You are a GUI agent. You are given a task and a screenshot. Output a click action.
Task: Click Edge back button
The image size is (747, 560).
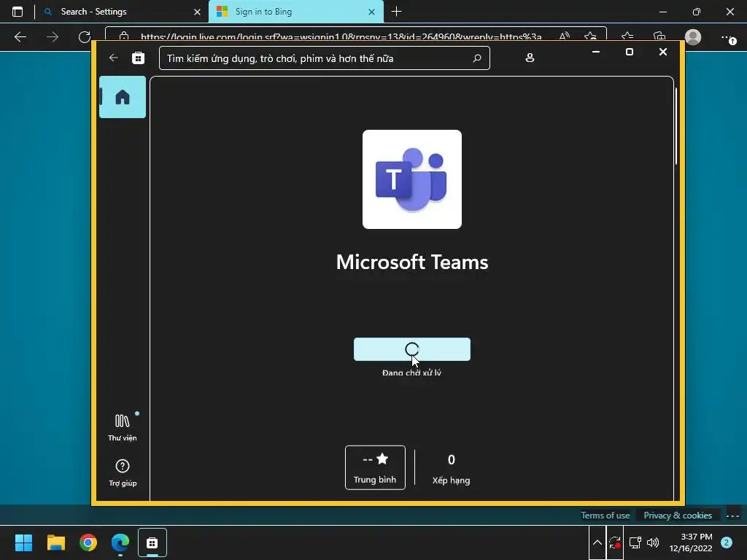point(20,37)
